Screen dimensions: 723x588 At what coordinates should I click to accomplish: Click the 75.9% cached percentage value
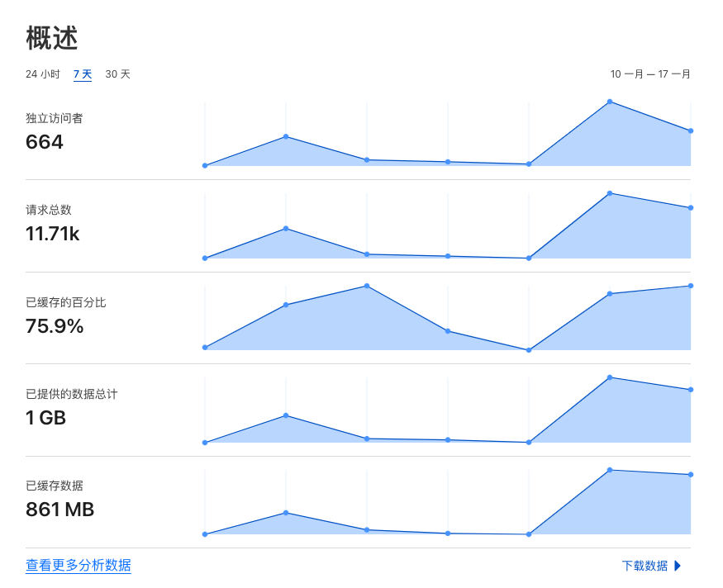(x=55, y=326)
